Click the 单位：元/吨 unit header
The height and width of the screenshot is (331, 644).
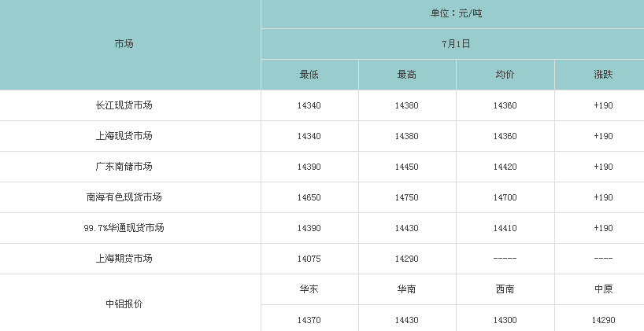[456, 13]
